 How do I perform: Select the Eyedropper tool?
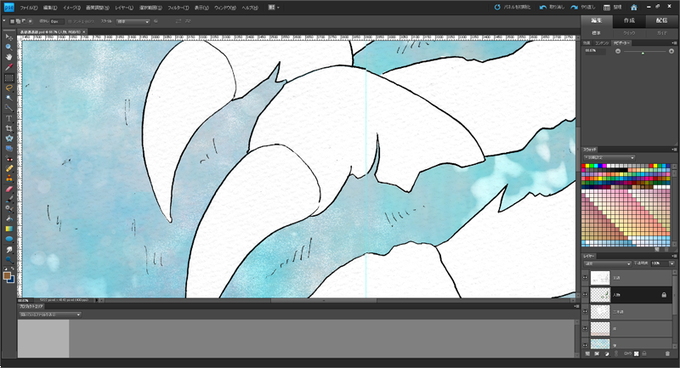pyautogui.click(x=9, y=67)
